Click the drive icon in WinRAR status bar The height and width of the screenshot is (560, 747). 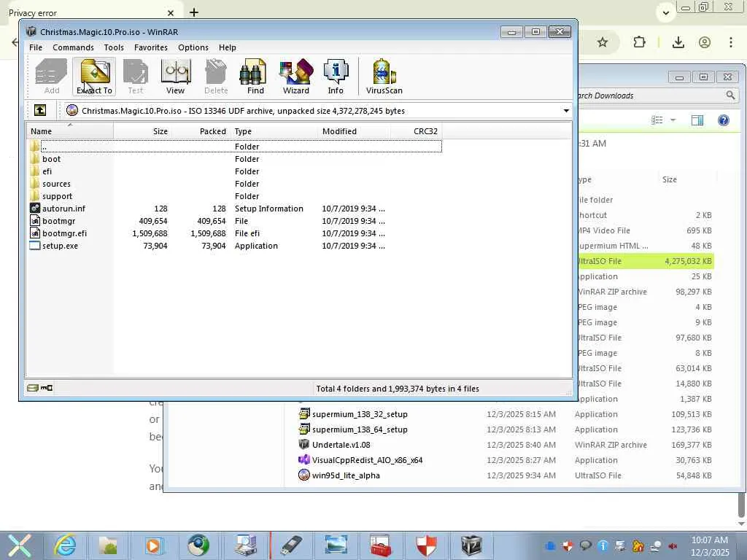pos(32,388)
